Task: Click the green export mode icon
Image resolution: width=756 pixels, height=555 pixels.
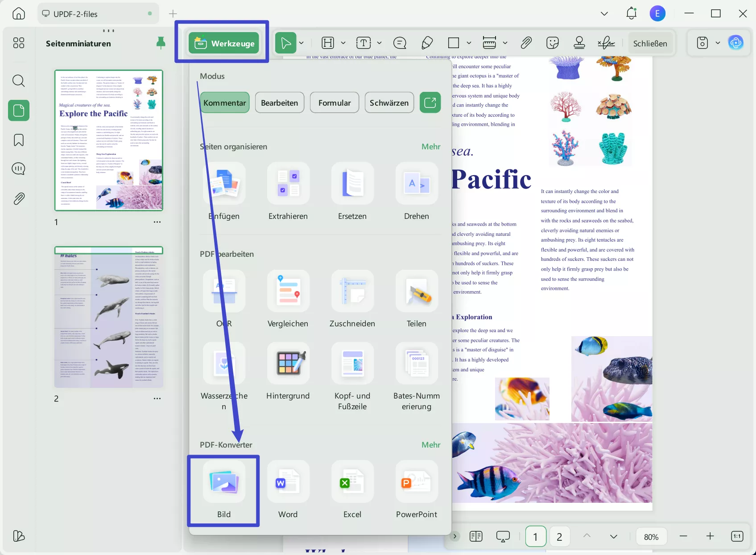Action: tap(430, 103)
